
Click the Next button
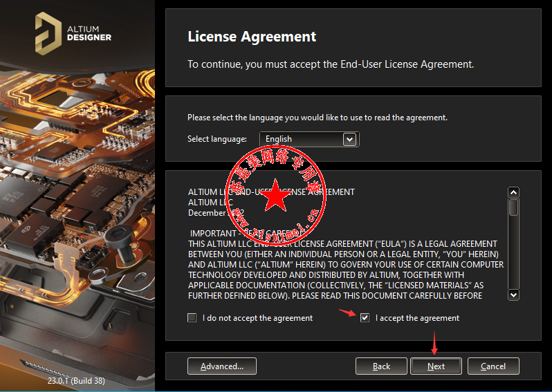(436, 366)
